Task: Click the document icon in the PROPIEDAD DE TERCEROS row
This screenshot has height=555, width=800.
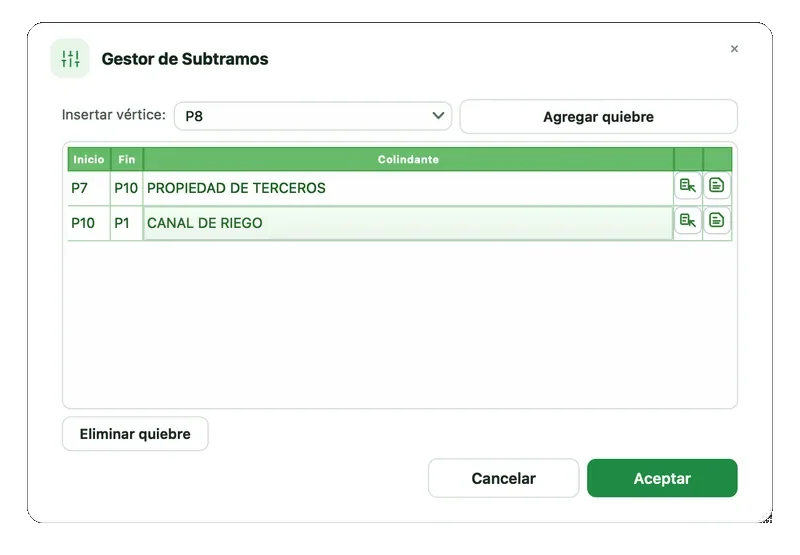Action: (717, 186)
